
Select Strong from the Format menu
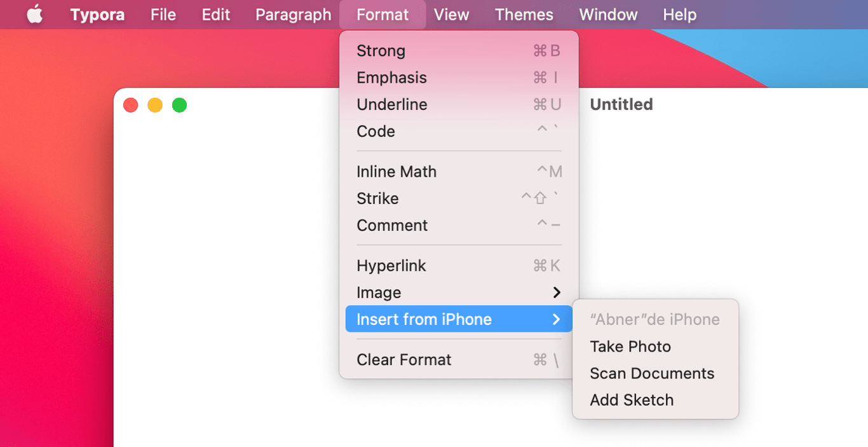coord(381,51)
